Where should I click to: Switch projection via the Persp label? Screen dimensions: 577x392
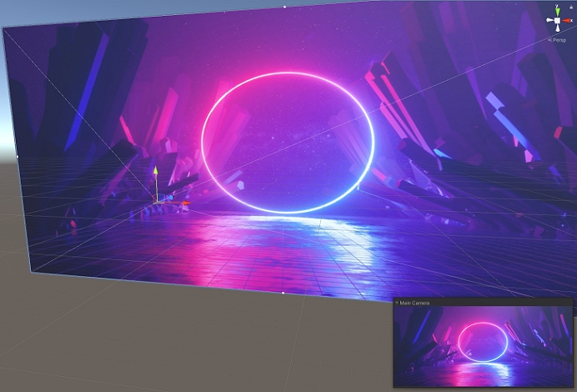click(559, 39)
